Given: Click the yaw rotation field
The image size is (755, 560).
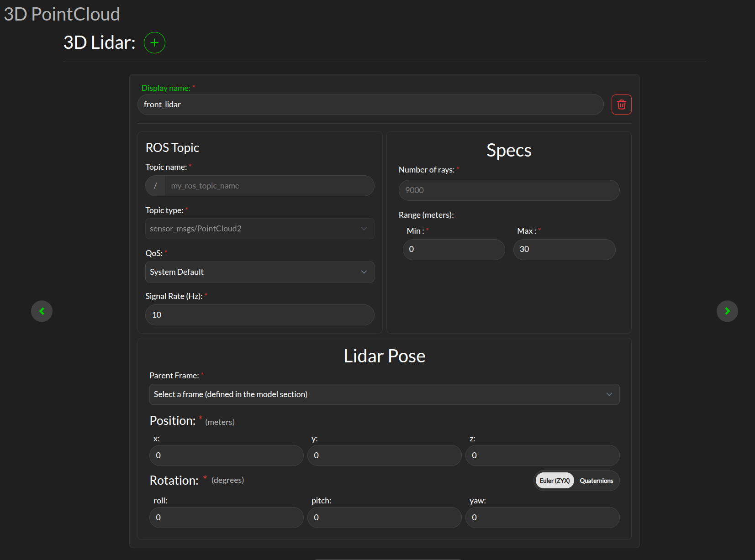Looking at the screenshot, I should tap(542, 518).
